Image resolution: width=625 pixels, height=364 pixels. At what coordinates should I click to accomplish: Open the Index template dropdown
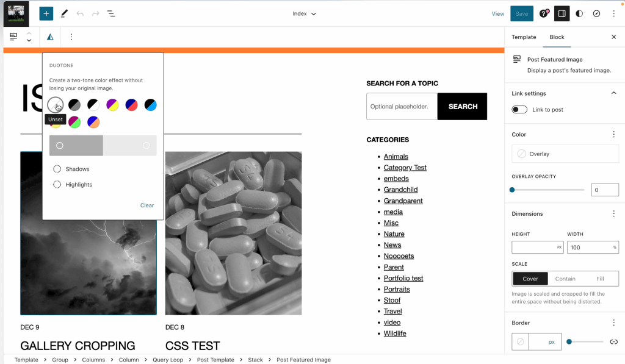click(x=304, y=13)
